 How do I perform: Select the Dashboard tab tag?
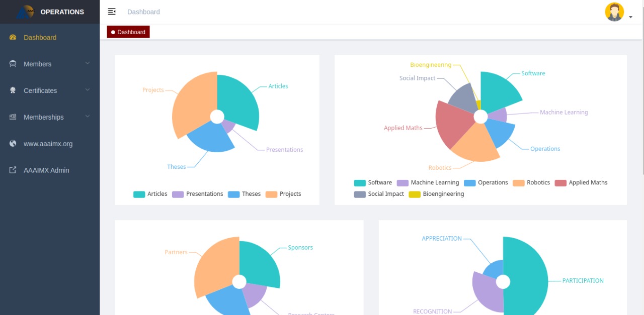pos(128,32)
